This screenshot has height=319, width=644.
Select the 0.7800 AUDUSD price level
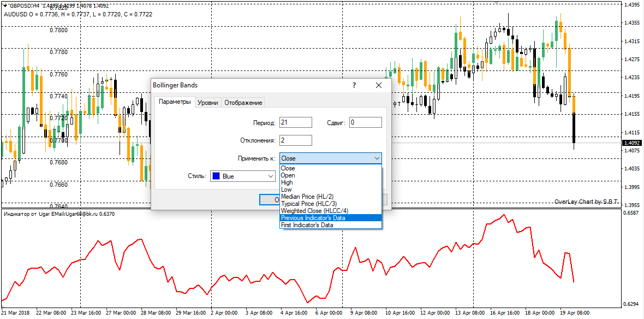pos(59,30)
